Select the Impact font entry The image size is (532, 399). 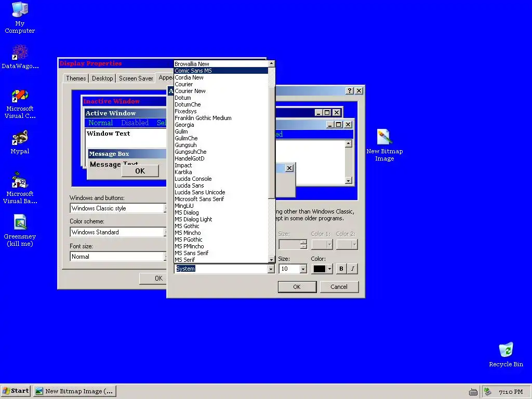(221, 165)
